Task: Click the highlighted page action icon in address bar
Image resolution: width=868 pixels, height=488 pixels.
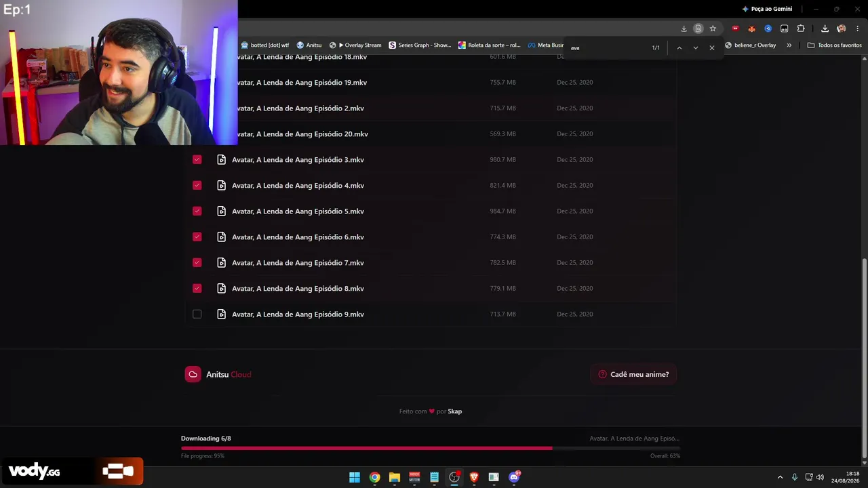Action: click(698, 28)
